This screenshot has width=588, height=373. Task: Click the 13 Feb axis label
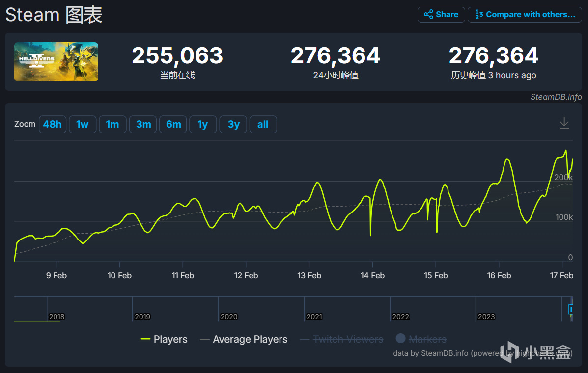coord(309,276)
